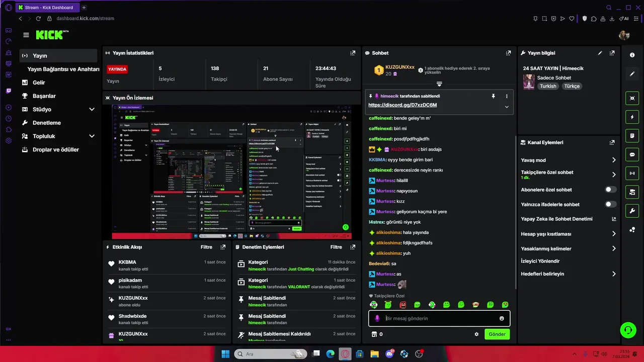
Task: Open Takipçilere özel sohbet options
Action: 568,174
